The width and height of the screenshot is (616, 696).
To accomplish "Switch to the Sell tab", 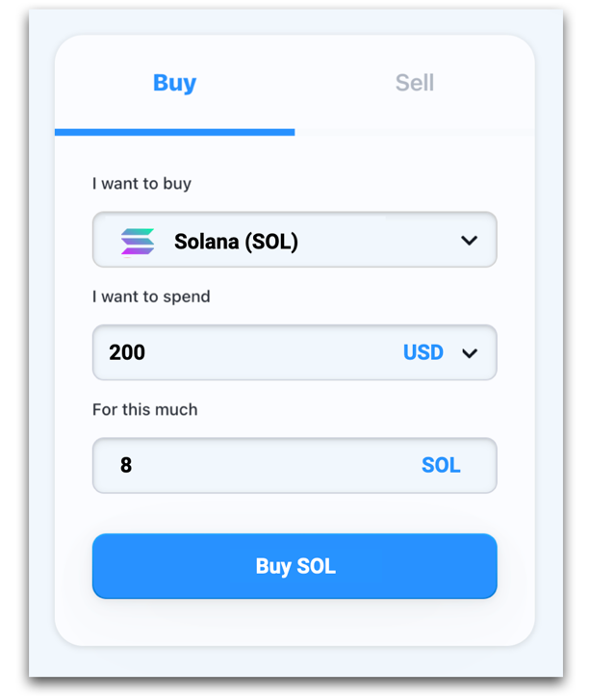I will 415,83.
